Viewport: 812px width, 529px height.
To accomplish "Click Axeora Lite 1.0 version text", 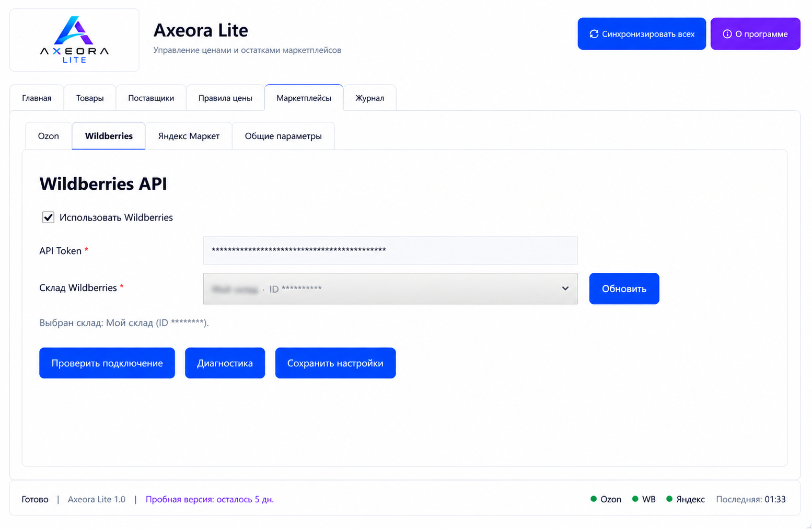I will coord(97,499).
